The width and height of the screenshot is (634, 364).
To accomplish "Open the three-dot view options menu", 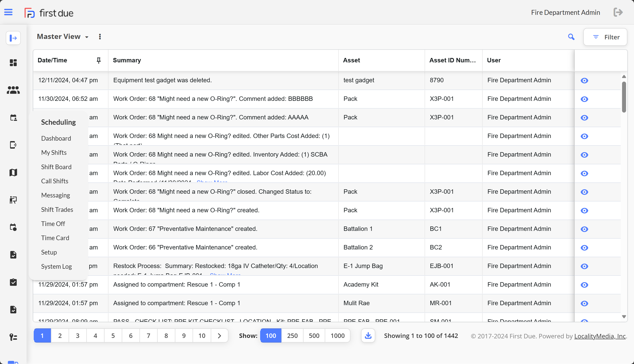I will [100, 37].
